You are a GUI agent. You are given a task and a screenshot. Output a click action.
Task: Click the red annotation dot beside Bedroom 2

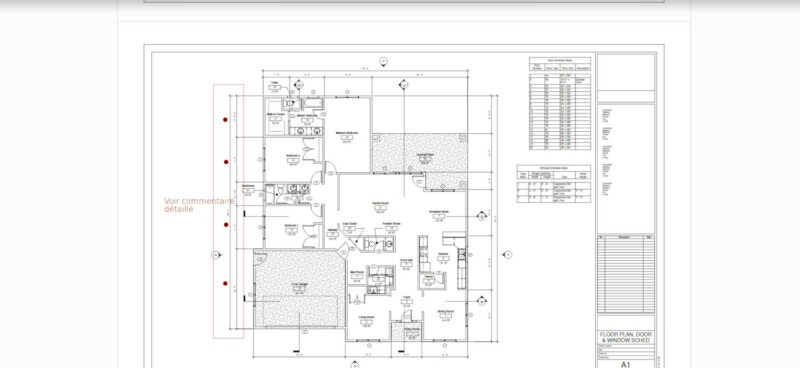coord(226,162)
